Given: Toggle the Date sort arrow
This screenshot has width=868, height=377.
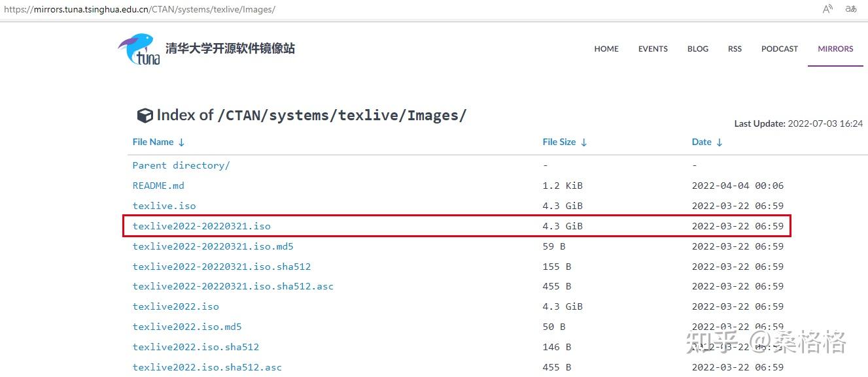Looking at the screenshot, I should pyautogui.click(x=720, y=142).
